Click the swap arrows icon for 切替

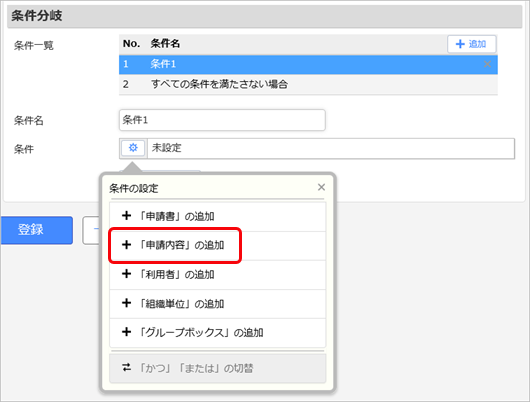tap(126, 368)
